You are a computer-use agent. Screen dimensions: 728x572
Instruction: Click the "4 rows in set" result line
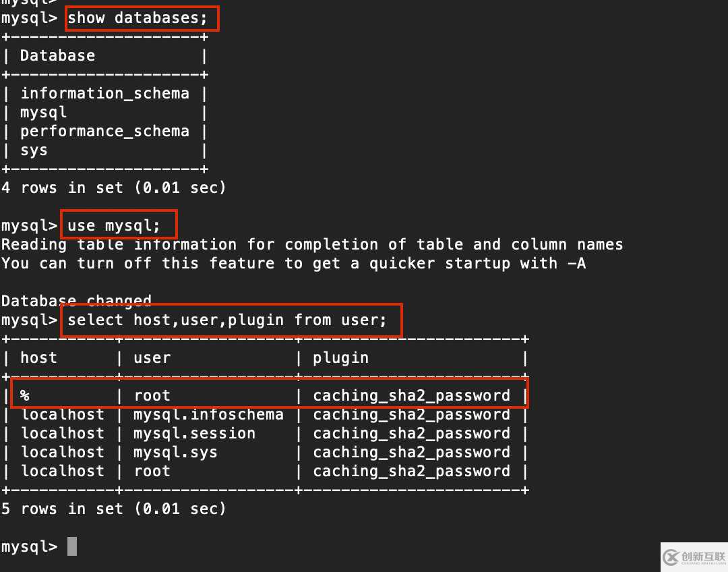coord(113,188)
